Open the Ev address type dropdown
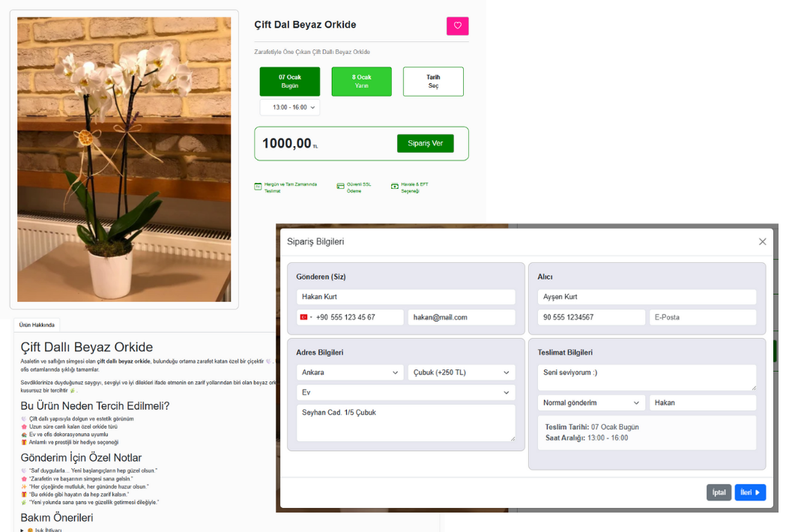 [x=405, y=393]
